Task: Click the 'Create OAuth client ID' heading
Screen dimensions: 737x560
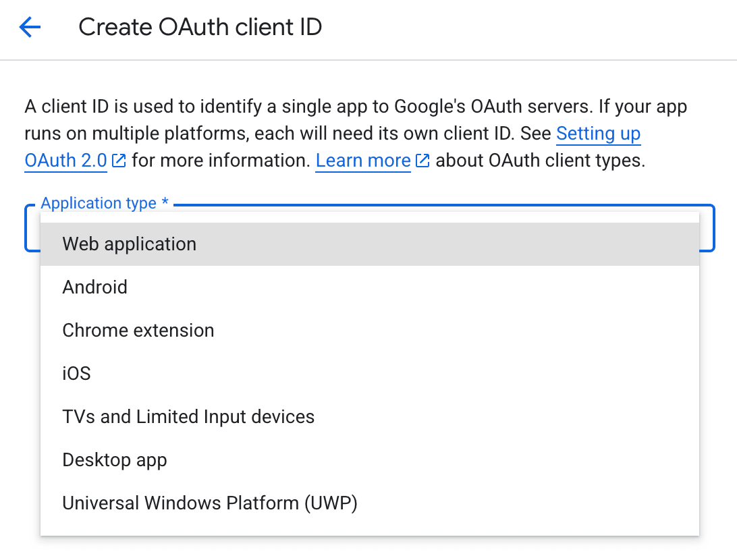Action: click(x=200, y=28)
